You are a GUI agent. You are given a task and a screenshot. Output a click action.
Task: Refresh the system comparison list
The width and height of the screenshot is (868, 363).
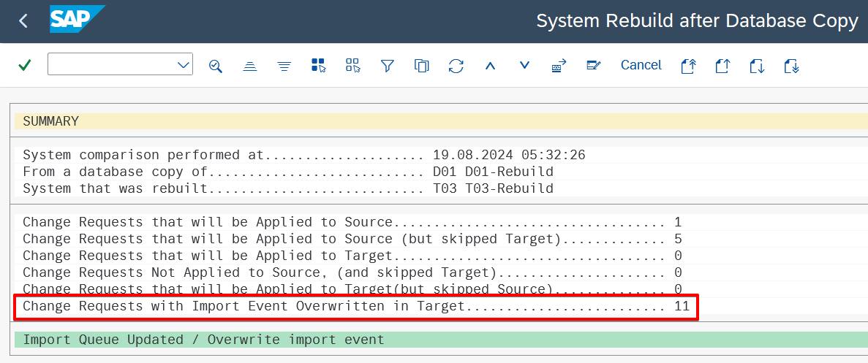pyautogui.click(x=456, y=66)
